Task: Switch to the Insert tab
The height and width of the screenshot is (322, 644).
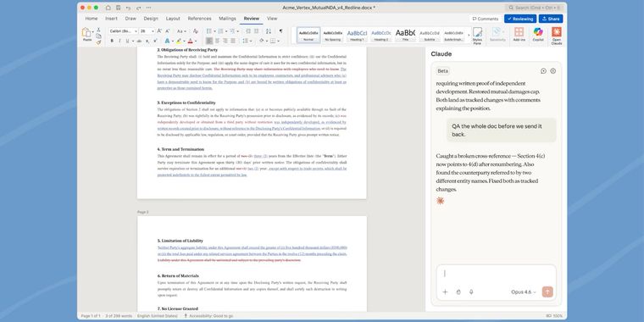Action: coord(111,19)
